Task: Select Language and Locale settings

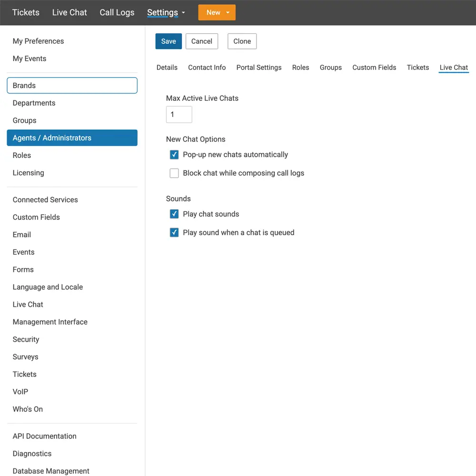Action: point(48,287)
